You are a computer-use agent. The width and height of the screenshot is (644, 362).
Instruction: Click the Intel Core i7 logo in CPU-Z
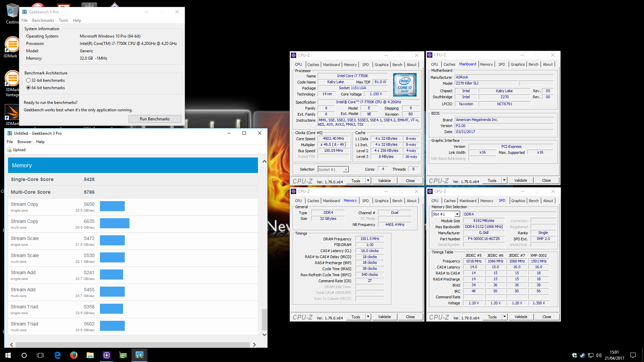click(x=405, y=85)
